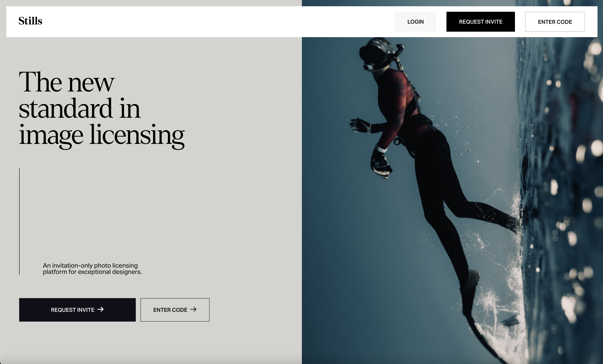
Task: Click the "An invitation-only photo licensing" tagline line
Action: [x=90, y=265]
